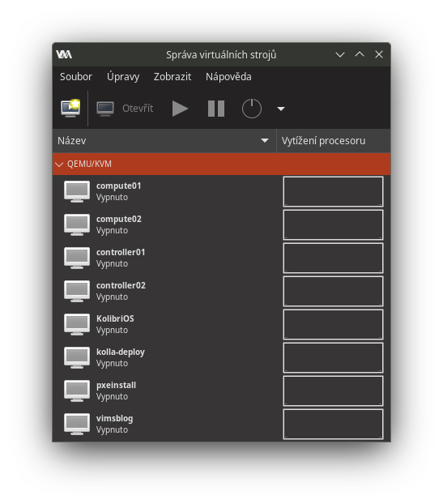Screen dimensions: 443x504
Task: Click controller01 CPU usage graph
Action: pos(333,258)
